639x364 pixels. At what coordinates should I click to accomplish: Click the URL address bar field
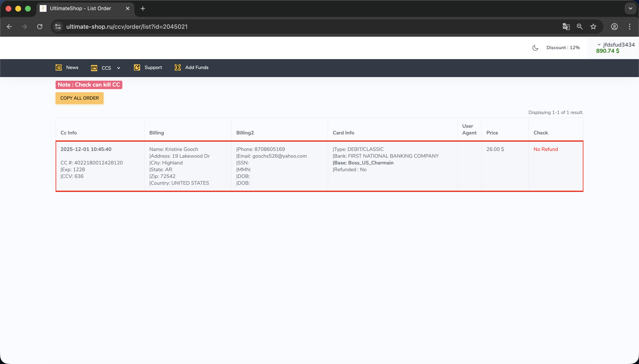[x=310, y=27]
